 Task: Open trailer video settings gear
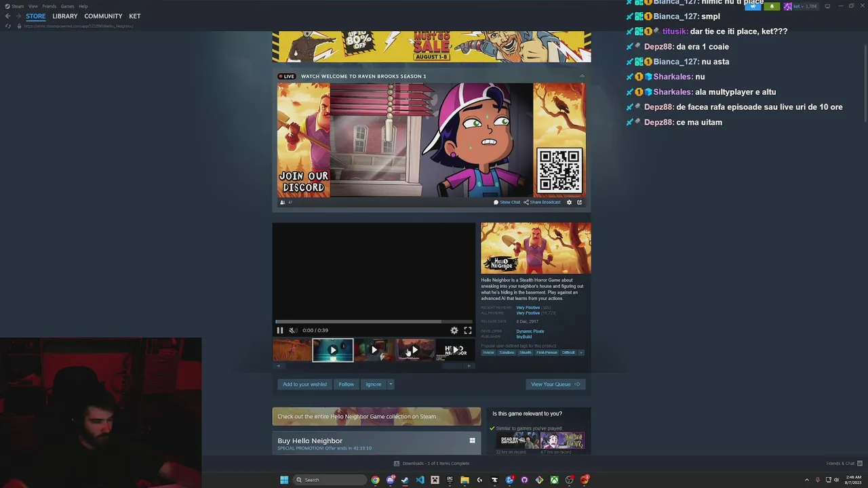[x=454, y=330]
